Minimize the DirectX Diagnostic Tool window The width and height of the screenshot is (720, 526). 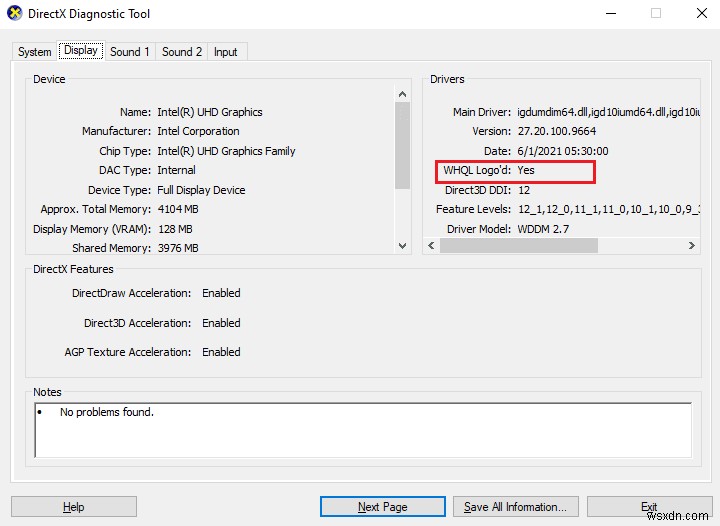coord(611,13)
